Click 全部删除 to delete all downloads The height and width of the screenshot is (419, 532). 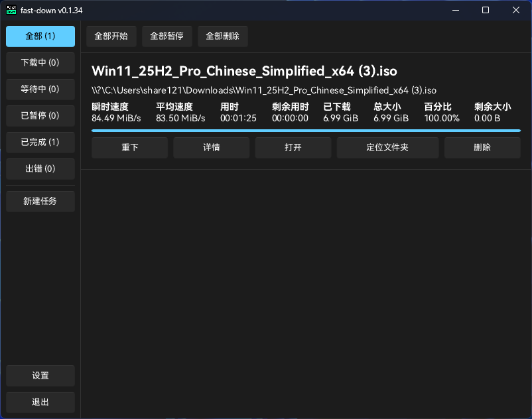222,36
